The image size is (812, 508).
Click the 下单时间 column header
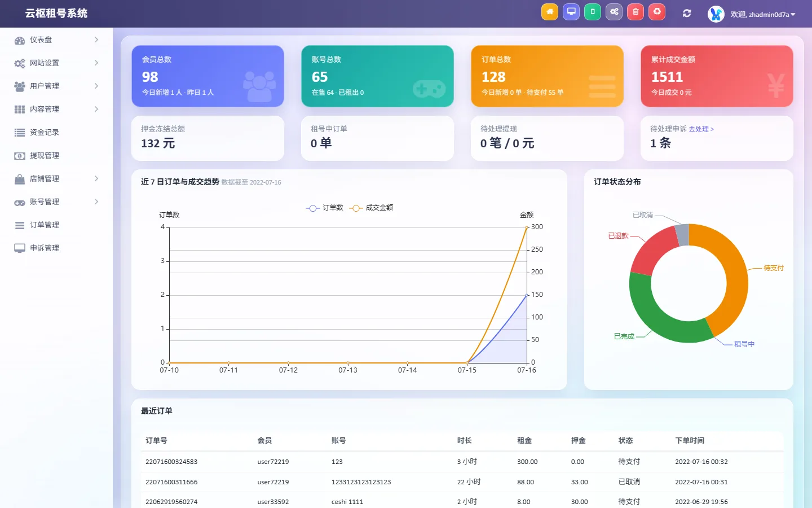(x=690, y=440)
